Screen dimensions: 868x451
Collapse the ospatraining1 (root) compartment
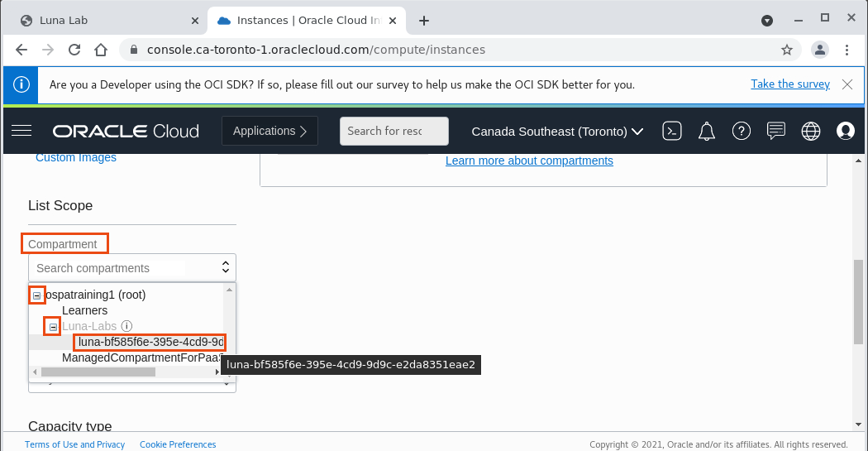(36, 295)
